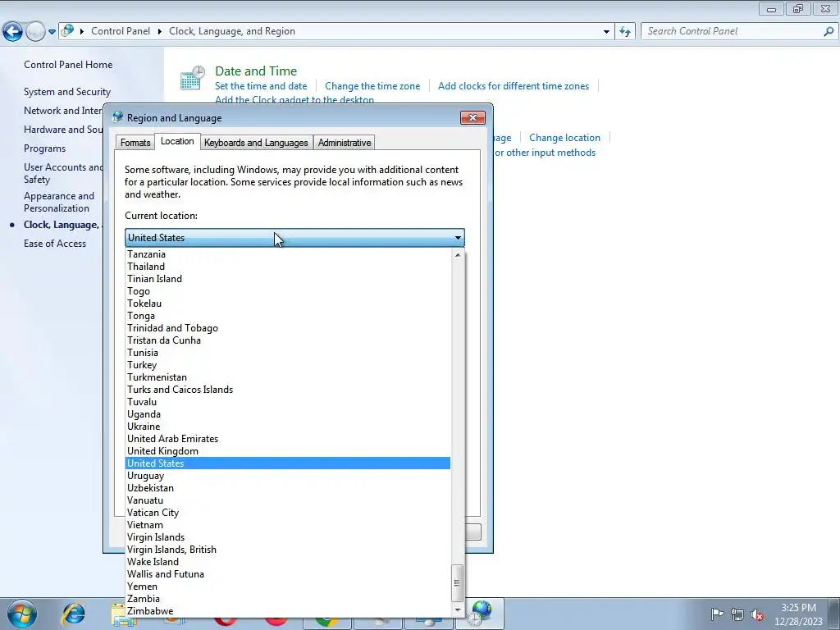Click the Control Panel address bar icon
Screen dimensions: 840x630
tap(67, 31)
